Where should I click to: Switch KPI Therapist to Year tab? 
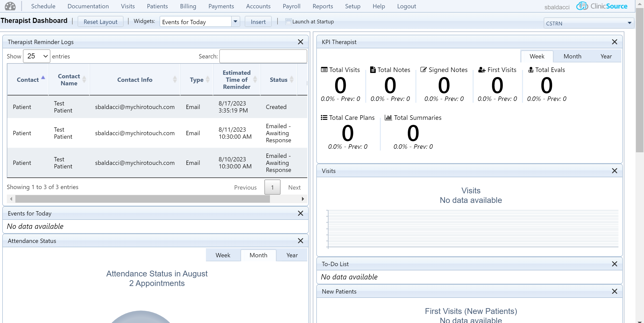point(606,56)
